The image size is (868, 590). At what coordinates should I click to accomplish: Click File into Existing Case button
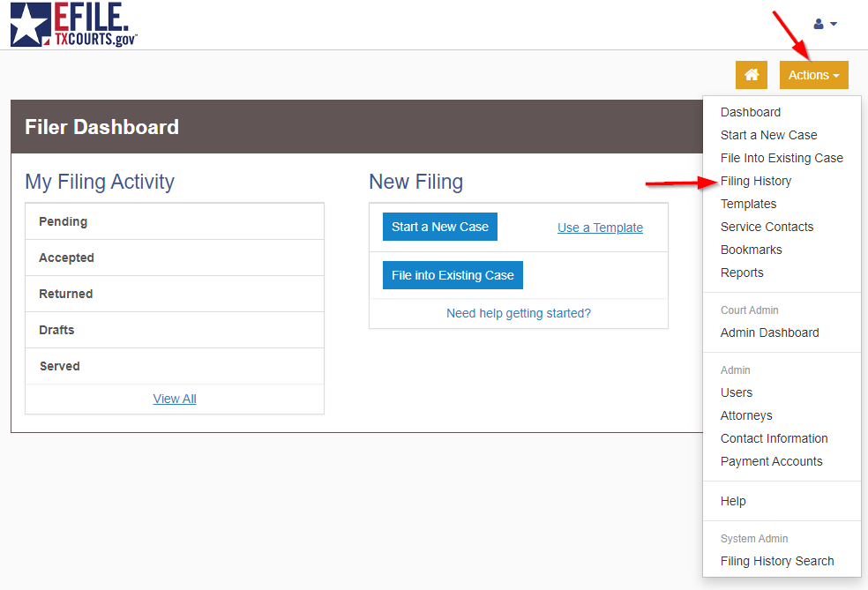[x=453, y=275]
